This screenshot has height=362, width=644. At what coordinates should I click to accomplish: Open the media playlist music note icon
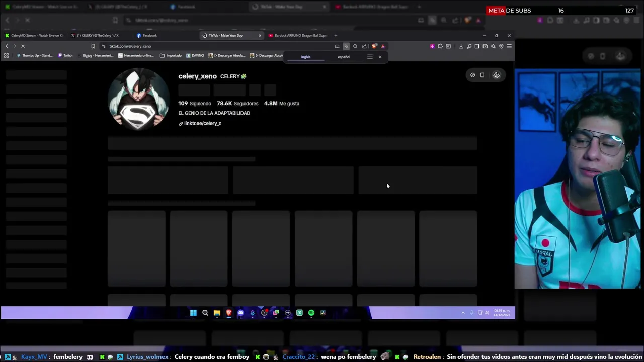tap(469, 46)
